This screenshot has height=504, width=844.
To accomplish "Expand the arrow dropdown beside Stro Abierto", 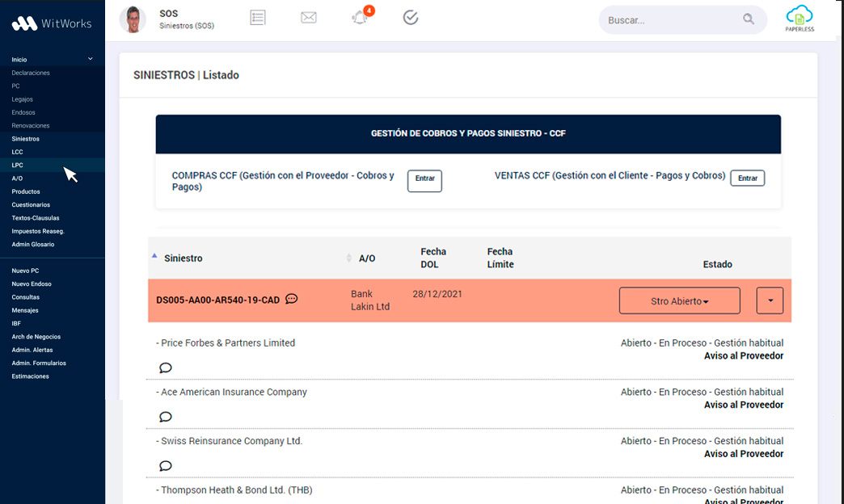I will click(770, 300).
